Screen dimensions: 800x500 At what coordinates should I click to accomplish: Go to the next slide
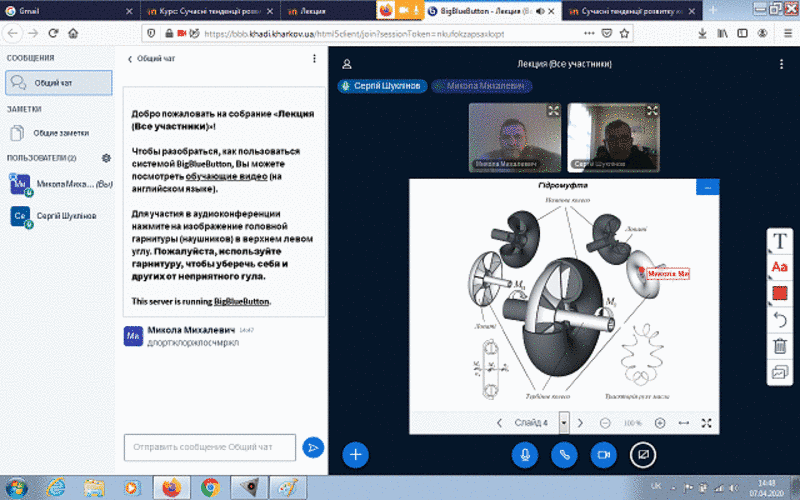click(x=582, y=422)
